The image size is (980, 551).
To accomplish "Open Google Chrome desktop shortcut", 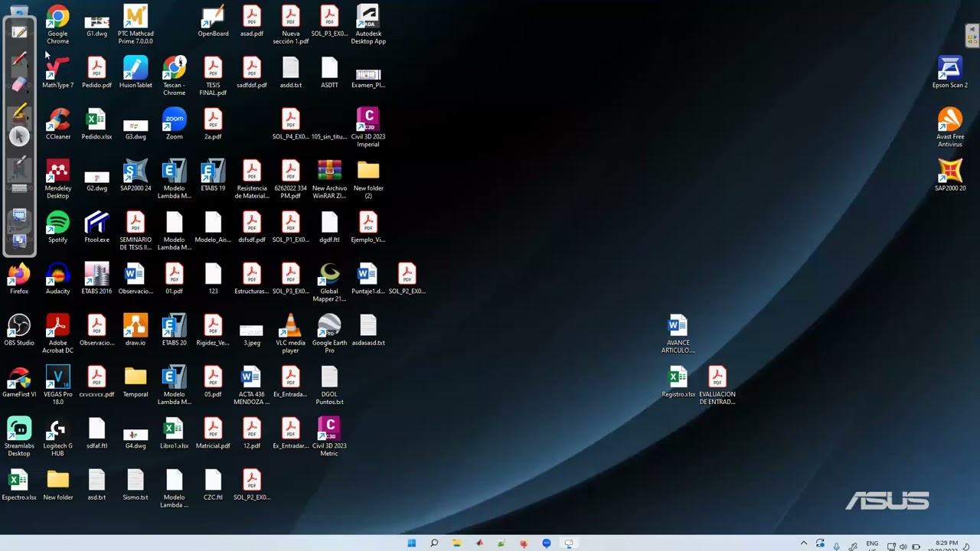I will (57, 24).
